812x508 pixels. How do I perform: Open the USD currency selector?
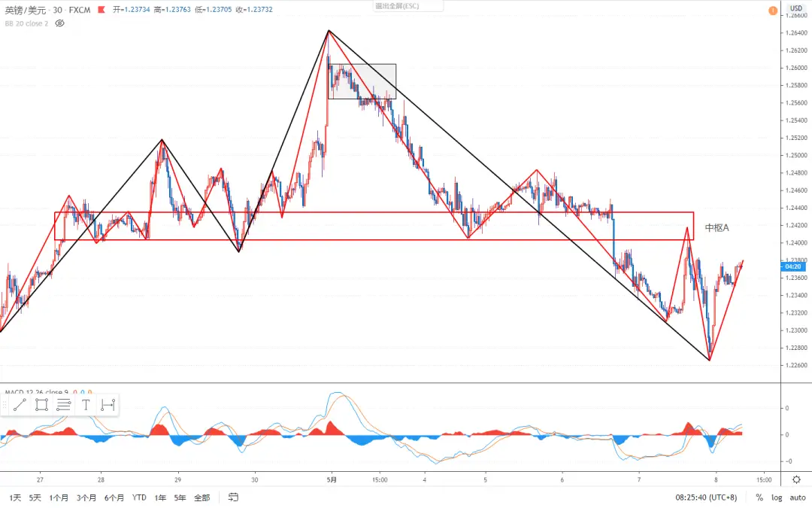coord(796,8)
